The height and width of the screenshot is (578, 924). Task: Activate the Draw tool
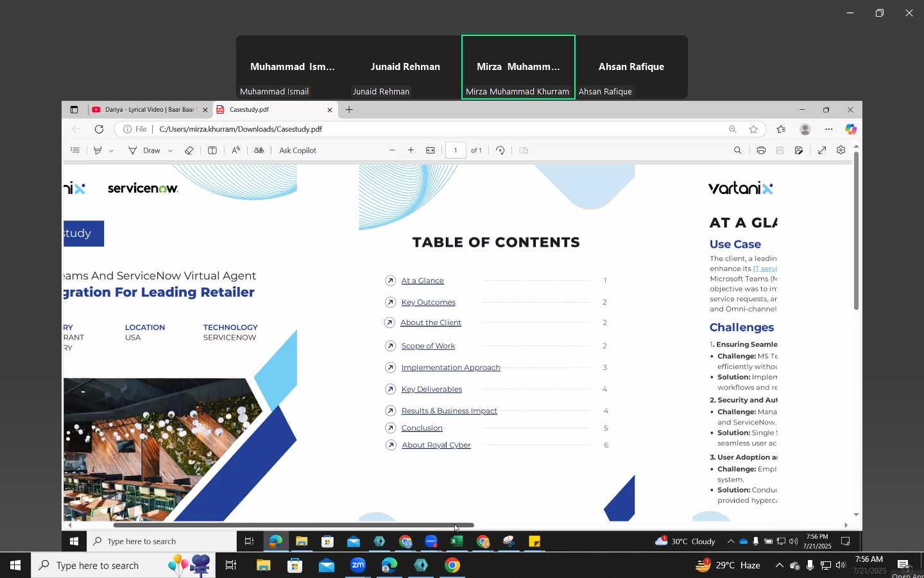point(144,150)
